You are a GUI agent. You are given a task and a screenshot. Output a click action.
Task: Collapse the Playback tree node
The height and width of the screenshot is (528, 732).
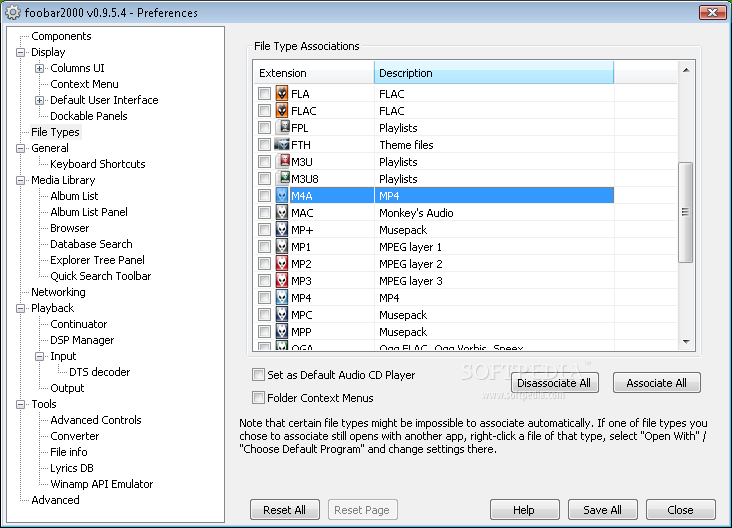click(21, 308)
